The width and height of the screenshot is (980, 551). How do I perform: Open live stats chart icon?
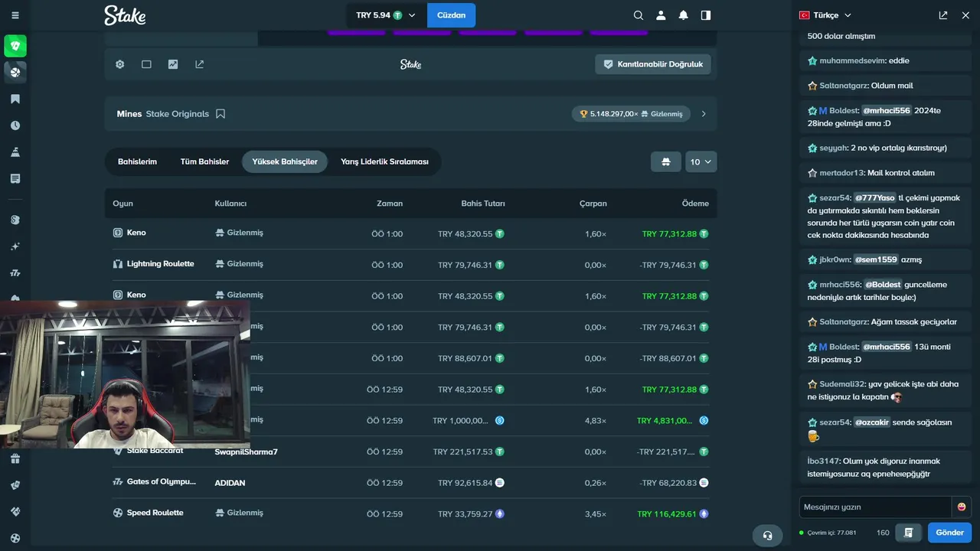pos(173,64)
